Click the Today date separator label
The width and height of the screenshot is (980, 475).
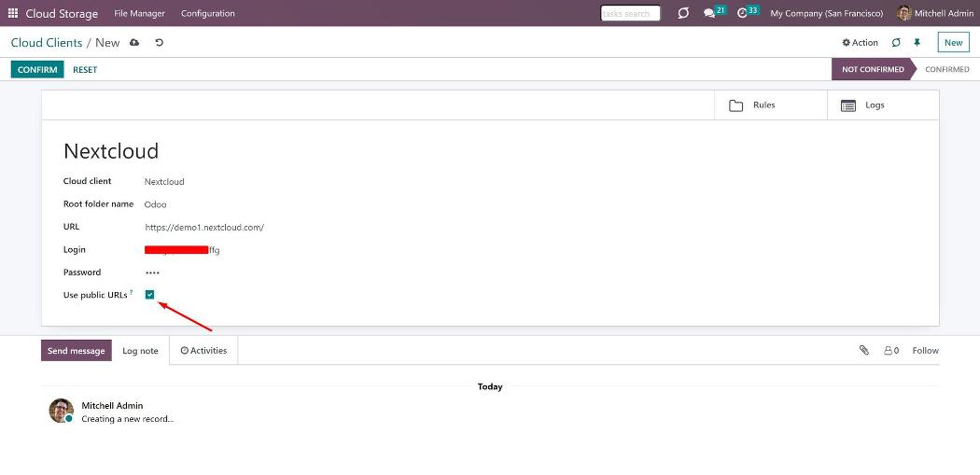[490, 386]
